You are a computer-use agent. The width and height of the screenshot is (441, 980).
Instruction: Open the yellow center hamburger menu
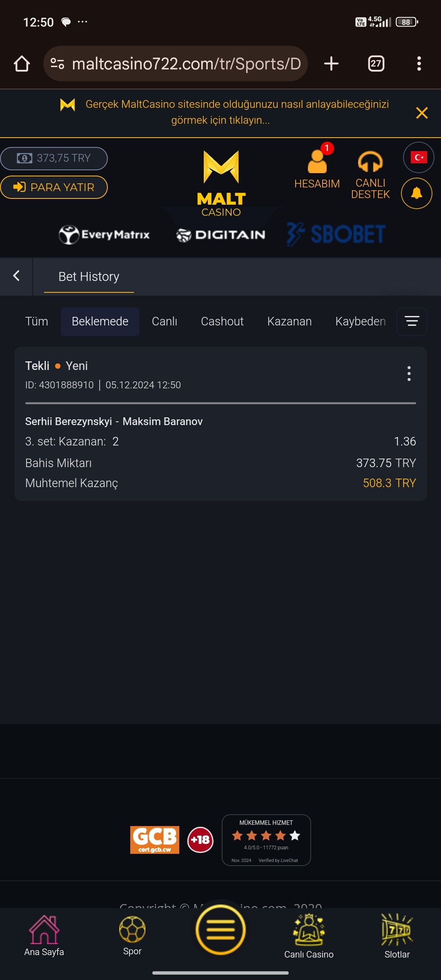pyautogui.click(x=220, y=930)
